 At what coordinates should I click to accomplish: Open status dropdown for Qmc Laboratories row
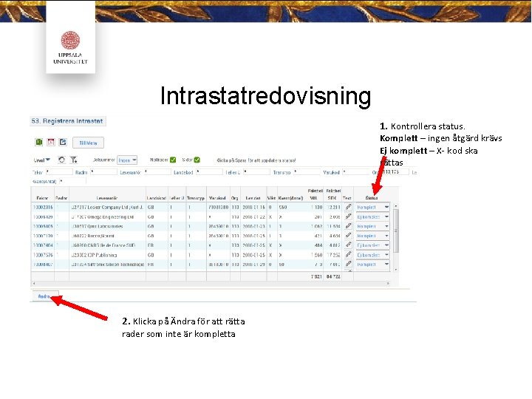pos(372,226)
